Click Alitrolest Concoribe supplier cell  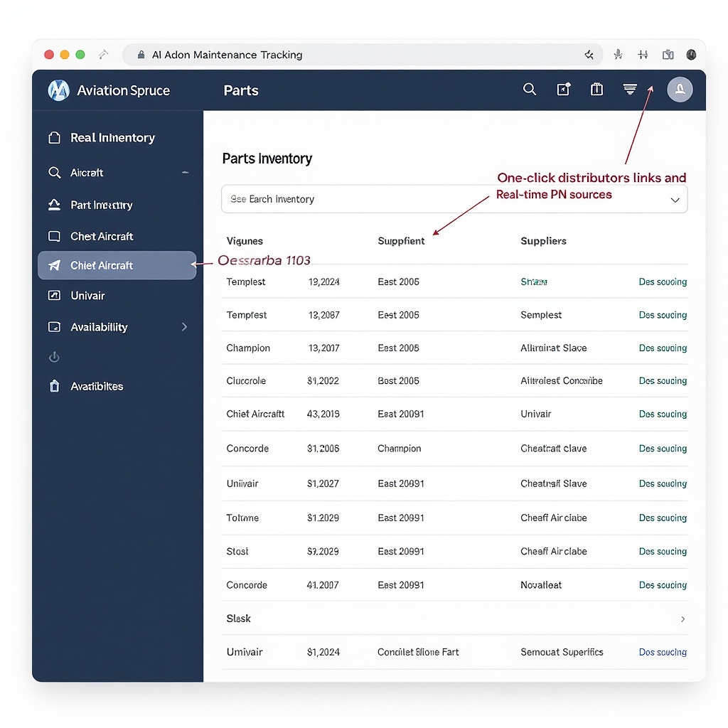point(562,381)
